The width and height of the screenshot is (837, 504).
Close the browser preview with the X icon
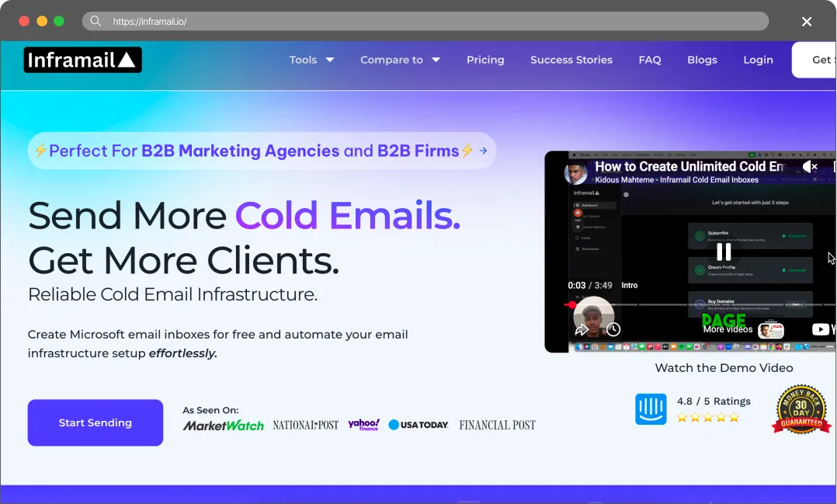807,22
